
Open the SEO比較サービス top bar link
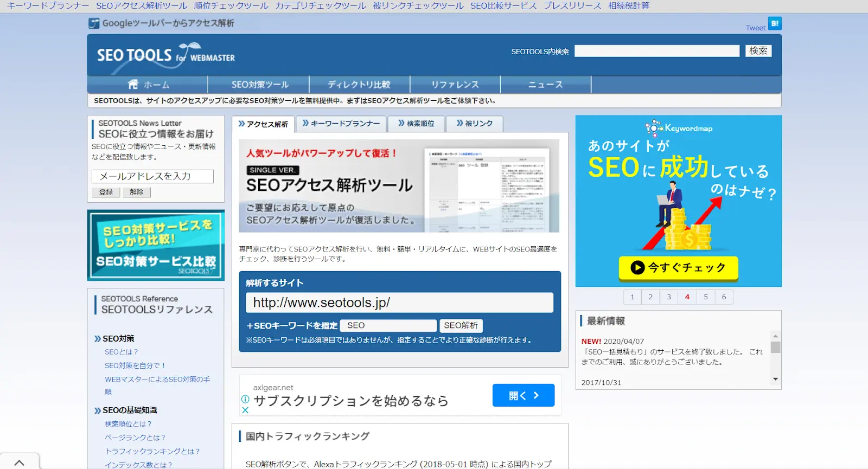click(x=503, y=6)
